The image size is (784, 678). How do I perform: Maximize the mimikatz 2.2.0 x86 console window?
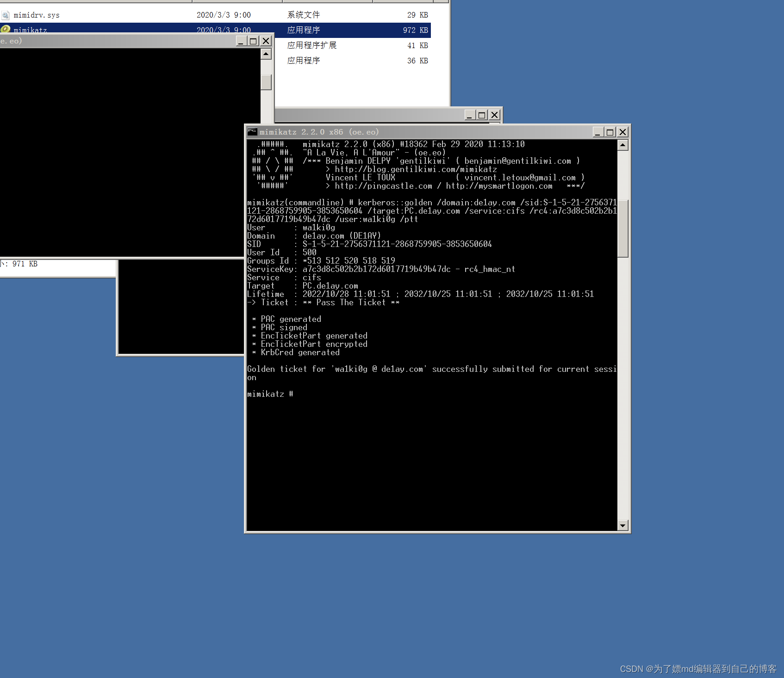(x=610, y=132)
